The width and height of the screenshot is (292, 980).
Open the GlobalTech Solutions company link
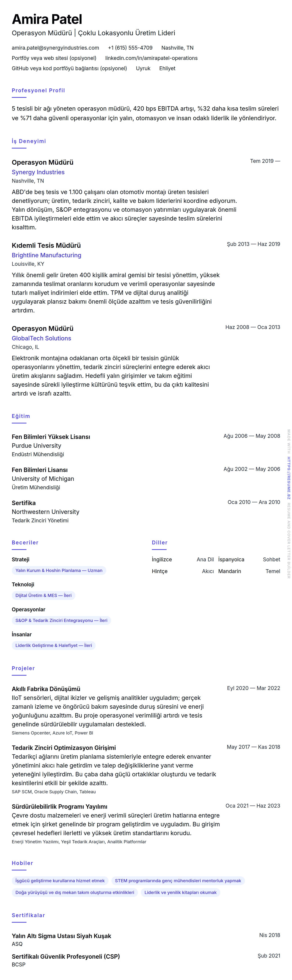pyautogui.click(x=42, y=338)
